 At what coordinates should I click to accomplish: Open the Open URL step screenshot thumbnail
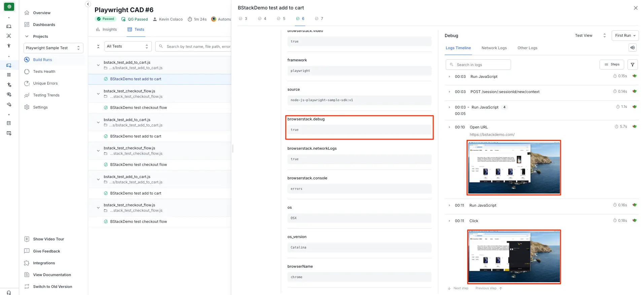(513, 168)
